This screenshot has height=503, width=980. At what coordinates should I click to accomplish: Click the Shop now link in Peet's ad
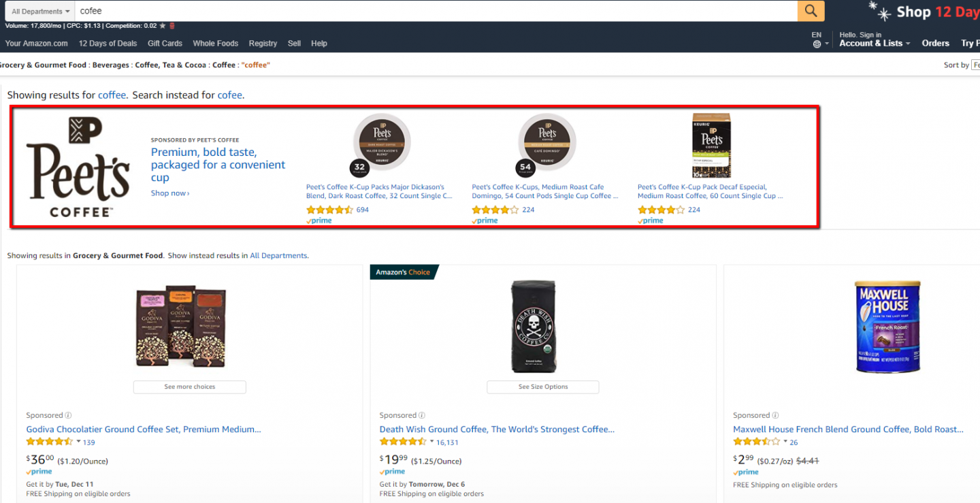tap(169, 193)
